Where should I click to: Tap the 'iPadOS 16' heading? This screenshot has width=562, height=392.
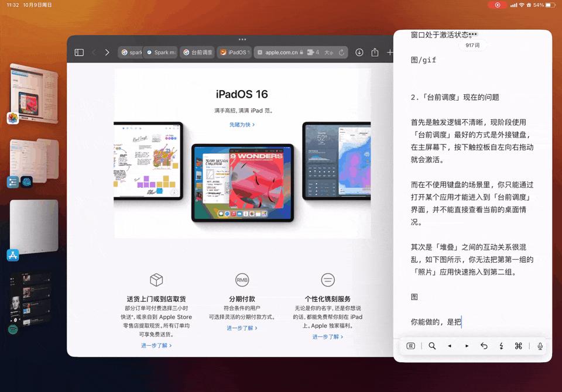[x=242, y=94]
